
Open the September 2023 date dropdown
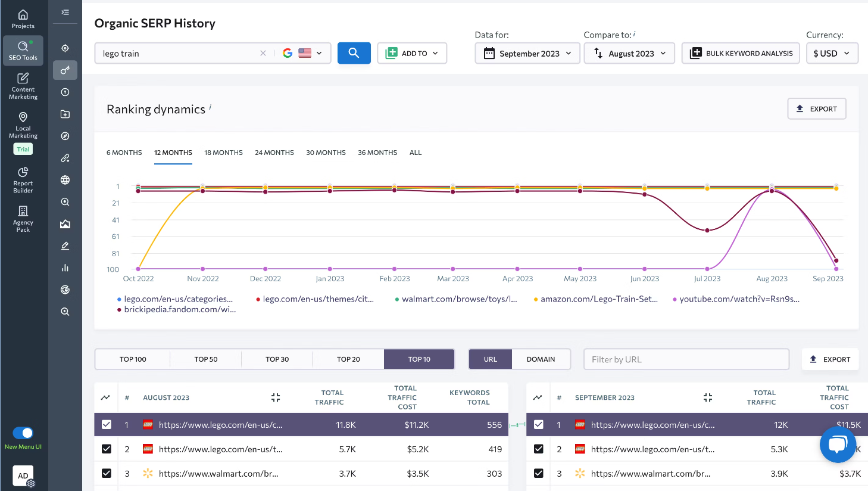pyautogui.click(x=527, y=53)
